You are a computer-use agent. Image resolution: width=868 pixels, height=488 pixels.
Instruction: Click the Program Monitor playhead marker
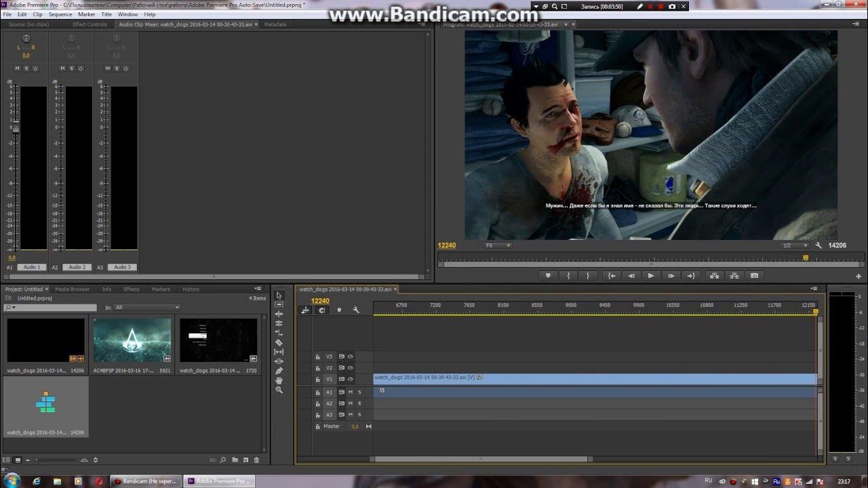[x=806, y=258]
